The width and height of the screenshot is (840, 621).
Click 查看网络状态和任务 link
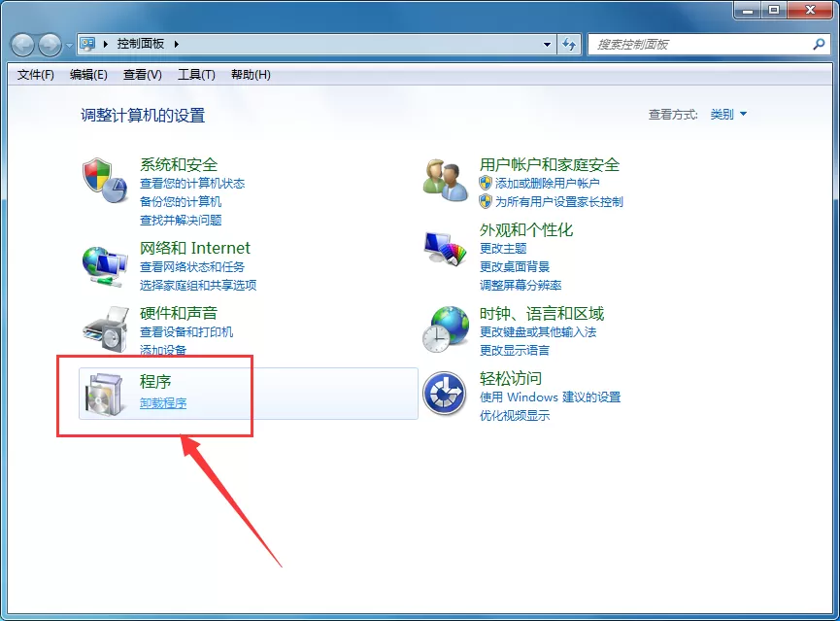[x=191, y=266]
